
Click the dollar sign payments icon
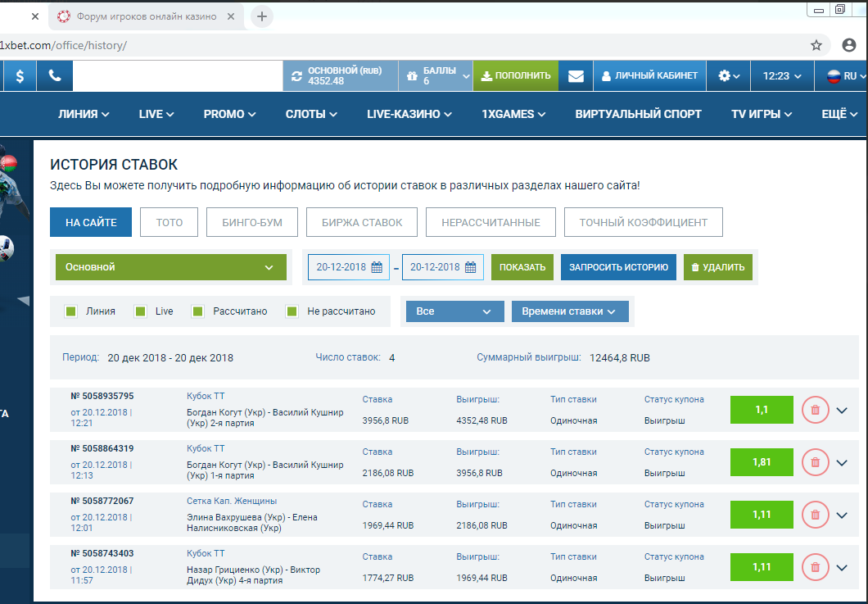pyautogui.click(x=20, y=75)
